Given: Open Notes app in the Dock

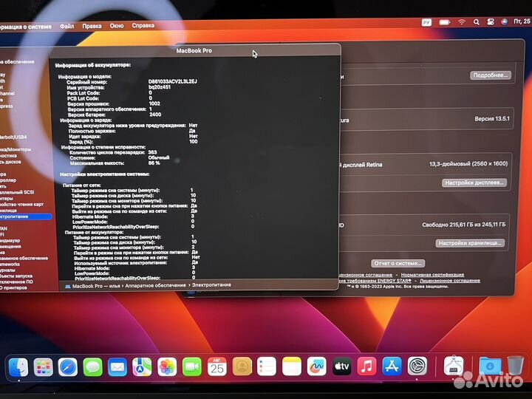Looking at the screenshot, I should [x=292, y=366].
